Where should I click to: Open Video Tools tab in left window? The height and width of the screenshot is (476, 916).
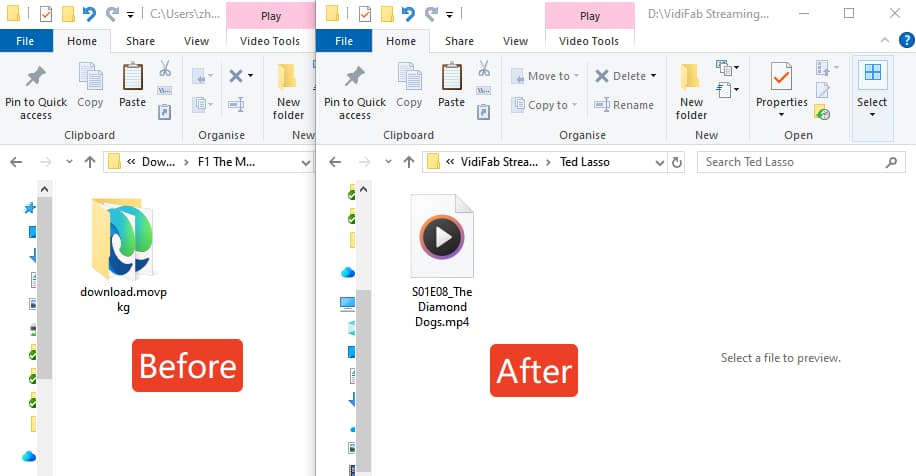(270, 41)
